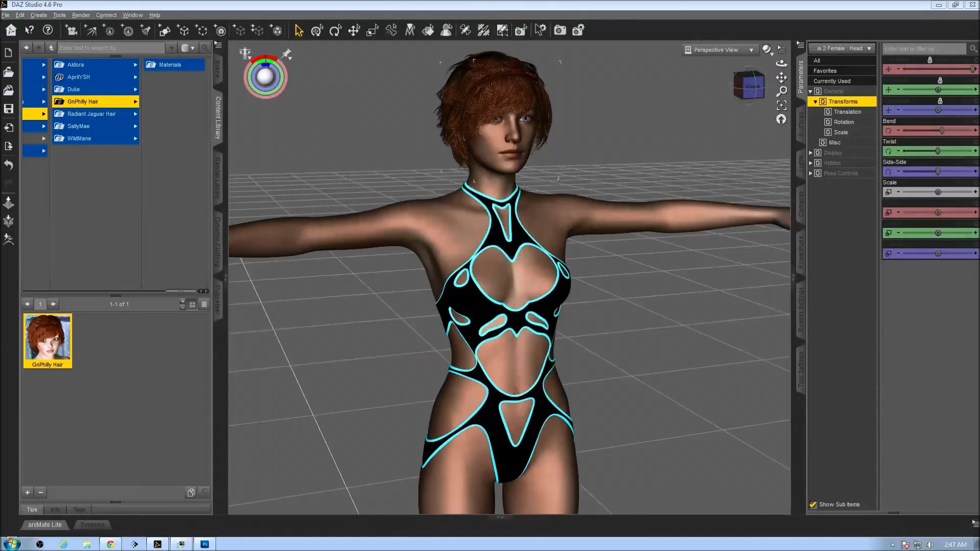
Task: Click the Frame selection viewport icon
Action: [x=781, y=105]
